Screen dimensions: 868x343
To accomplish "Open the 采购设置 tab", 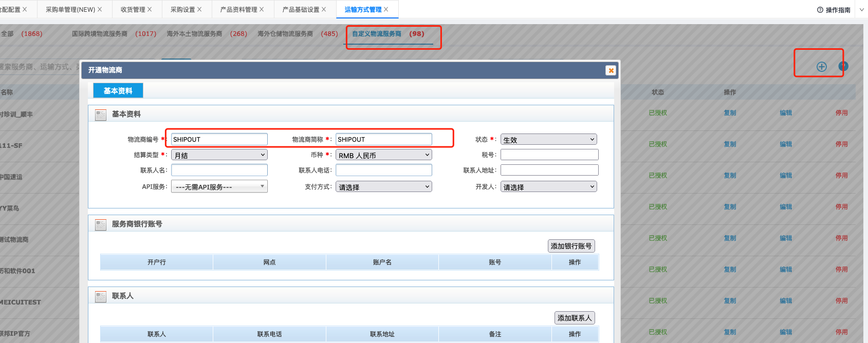I will [183, 9].
